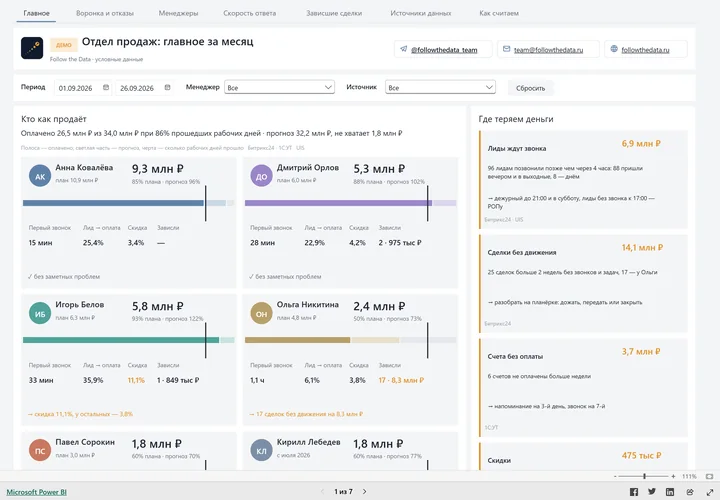Click the ОН avatar of Ольга Никитина

point(261,313)
